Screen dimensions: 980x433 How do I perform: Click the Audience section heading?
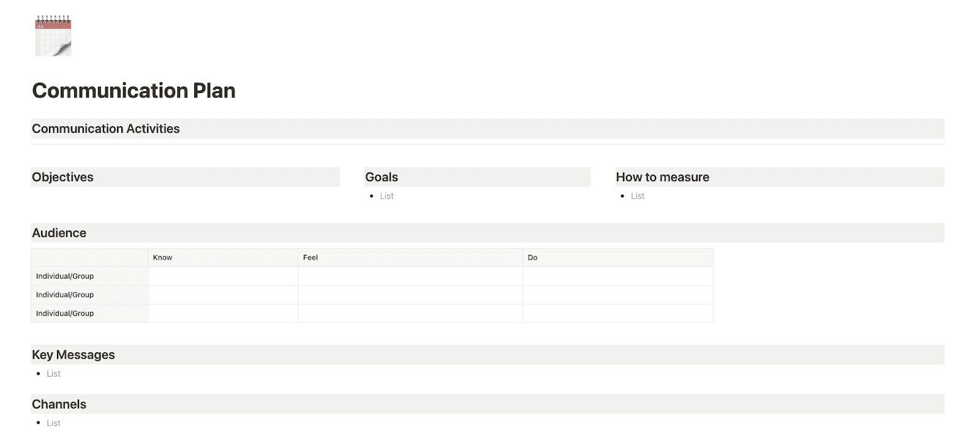click(x=59, y=233)
